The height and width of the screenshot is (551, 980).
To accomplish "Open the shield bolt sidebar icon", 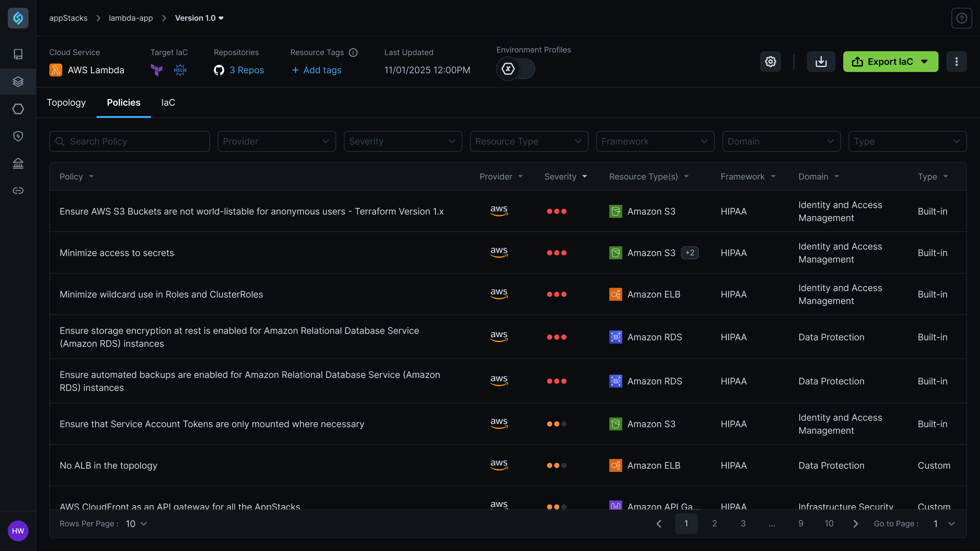I will tap(18, 136).
